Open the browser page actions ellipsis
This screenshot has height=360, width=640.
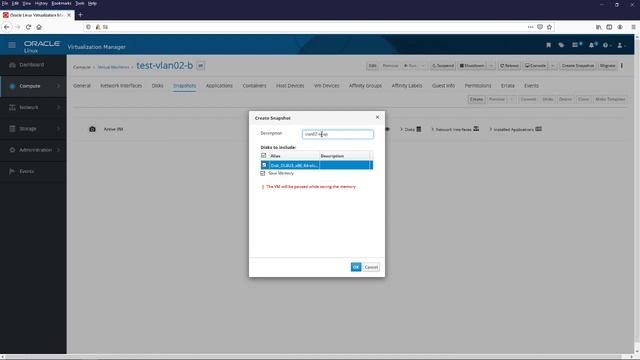[x=530, y=27]
